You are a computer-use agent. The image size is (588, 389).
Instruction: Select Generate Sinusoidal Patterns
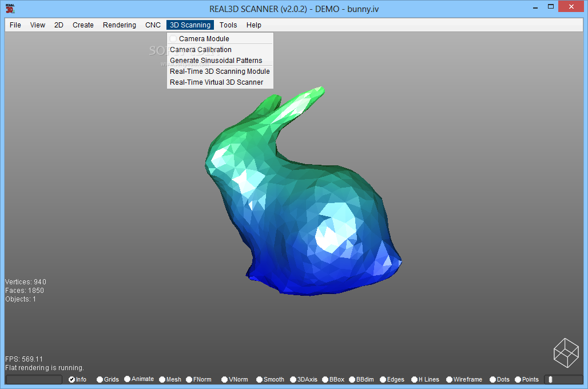pos(220,61)
